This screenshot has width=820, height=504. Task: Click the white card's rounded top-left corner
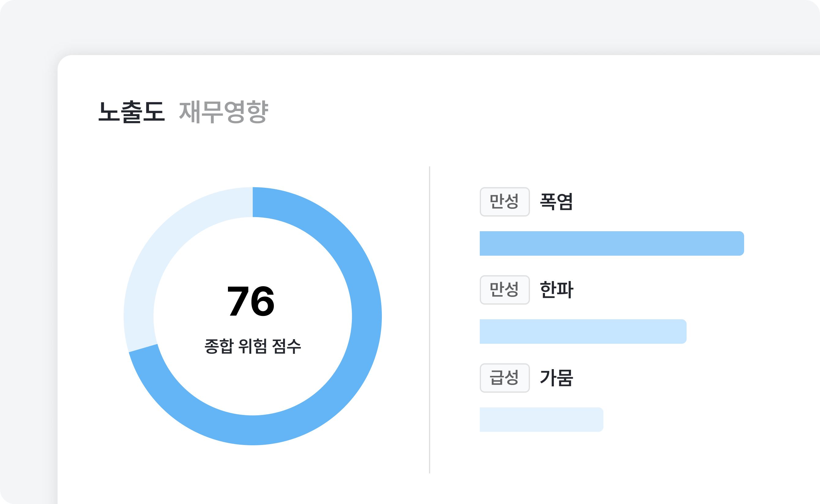65,63
